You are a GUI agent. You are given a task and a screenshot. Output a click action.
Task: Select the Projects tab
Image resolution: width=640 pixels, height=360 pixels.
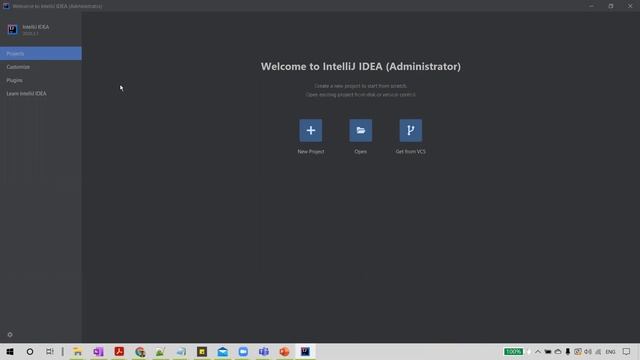[x=41, y=53]
